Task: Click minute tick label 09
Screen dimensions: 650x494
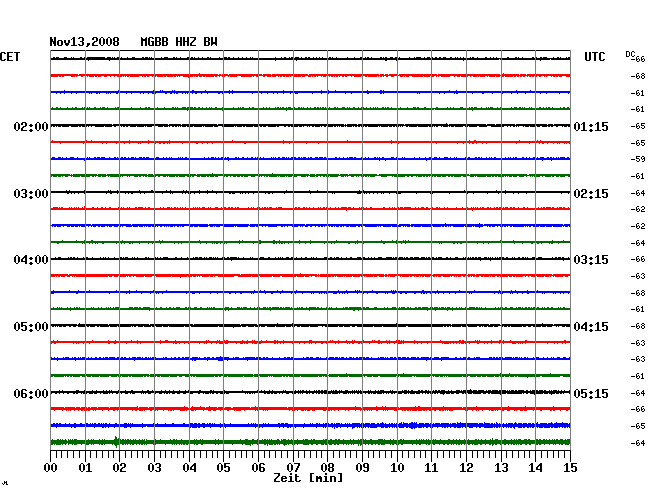Action: point(362,467)
